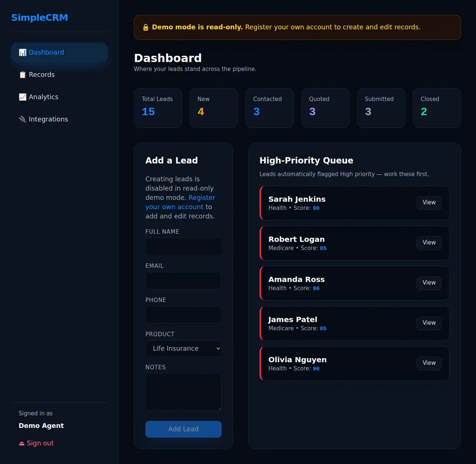Click the Olivia Nguyen name
The width and height of the screenshot is (476, 464).
point(297,359)
